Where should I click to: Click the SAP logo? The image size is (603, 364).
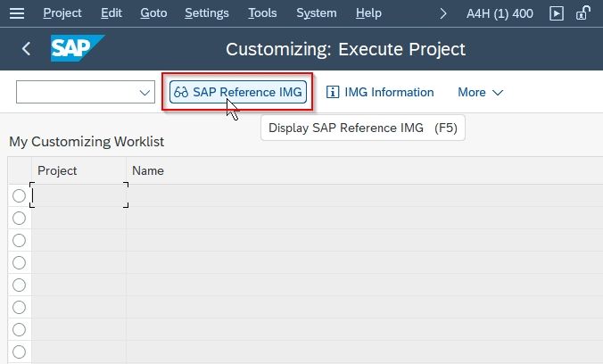pyautogui.click(x=78, y=48)
